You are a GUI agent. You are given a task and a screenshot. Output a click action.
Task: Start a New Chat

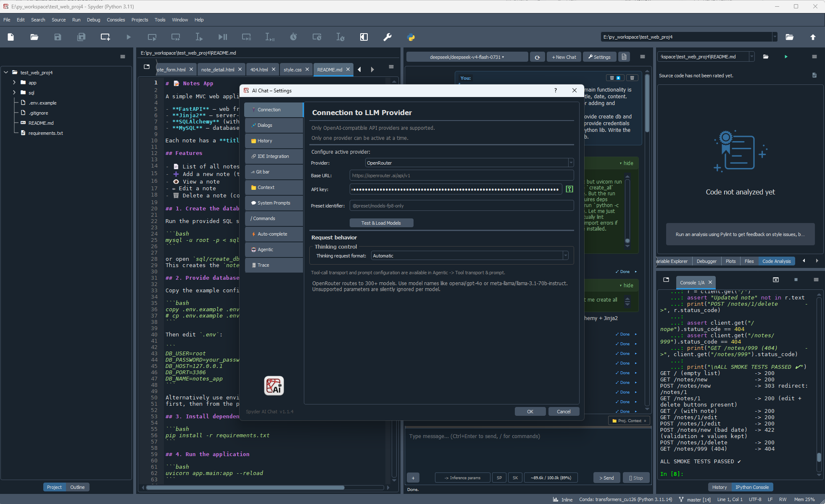tap(564, 57)
